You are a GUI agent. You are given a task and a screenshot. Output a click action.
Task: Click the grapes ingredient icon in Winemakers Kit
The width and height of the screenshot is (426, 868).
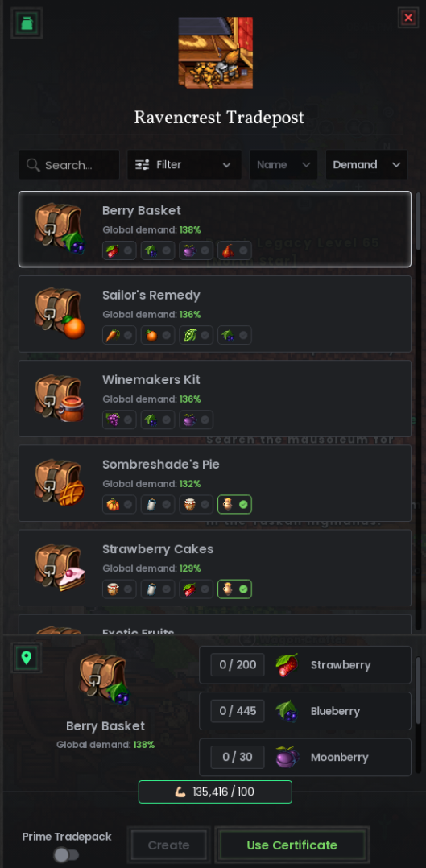(113, 420)
